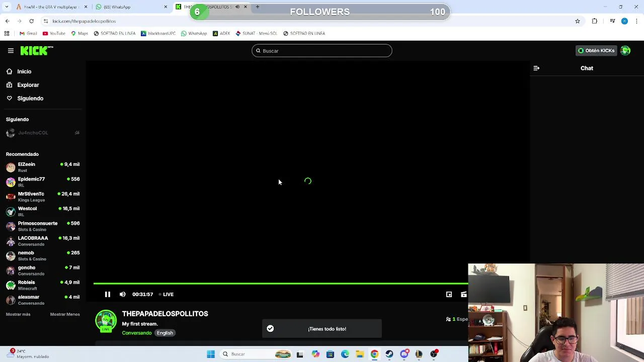This screenshot has height=362, width=644.
Task: Click the address bar URL
Action: point(84,21)
